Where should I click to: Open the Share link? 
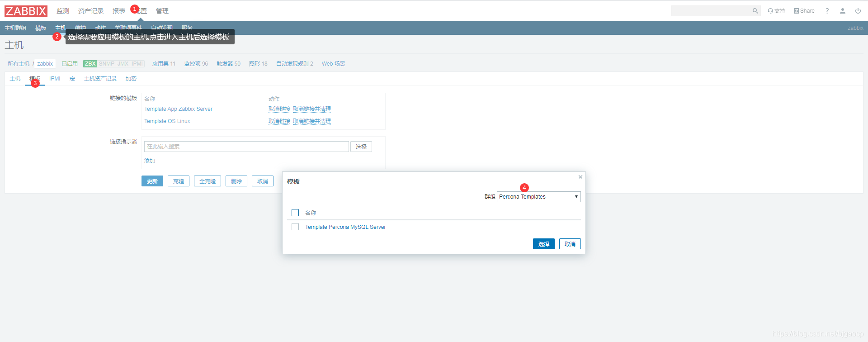pyautogui.click(x=804, y=11)
